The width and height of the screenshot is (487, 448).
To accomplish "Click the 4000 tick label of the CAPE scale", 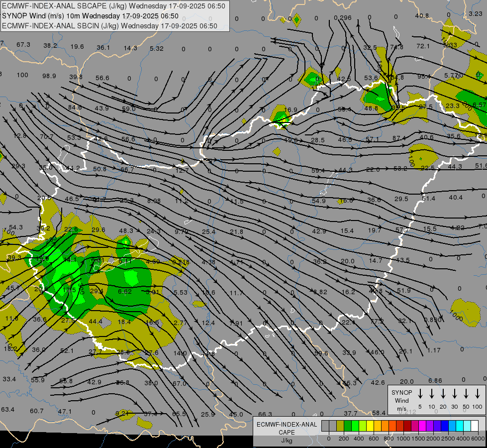I will point(464,439).
